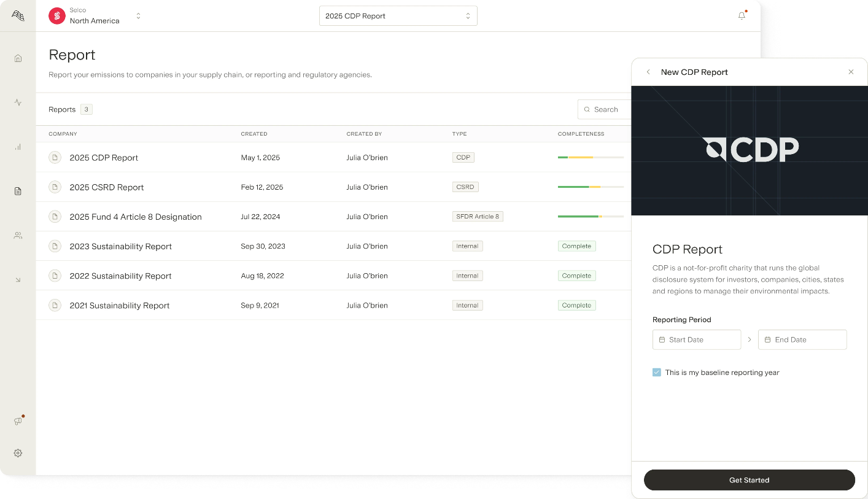Click the diagonal arrow icon in sidebar
The image size is (868, 499).
pyautogui.click(x=18, y=280)
